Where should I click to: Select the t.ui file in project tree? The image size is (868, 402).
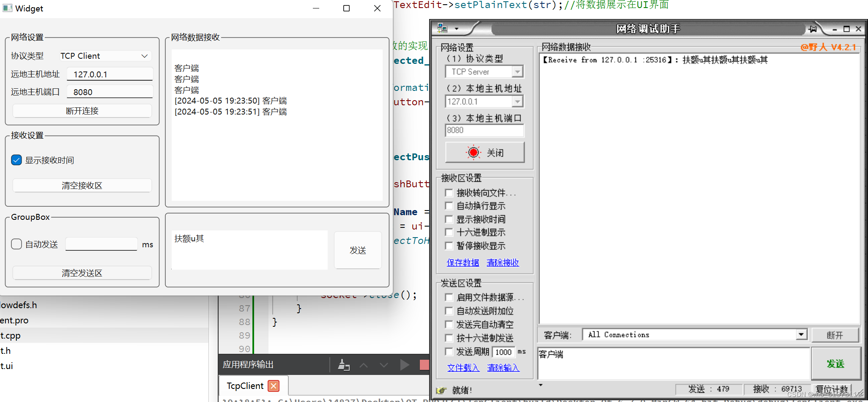point(104,366)
